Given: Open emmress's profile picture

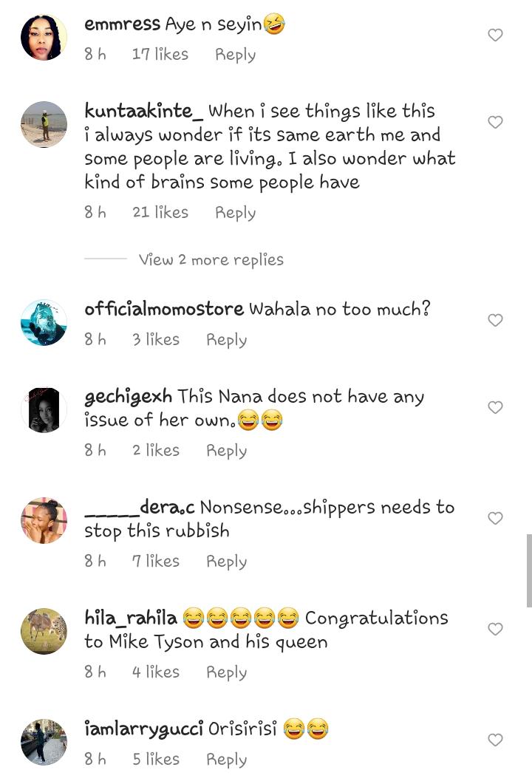Looking at the screenshot, I should [44, 37].
